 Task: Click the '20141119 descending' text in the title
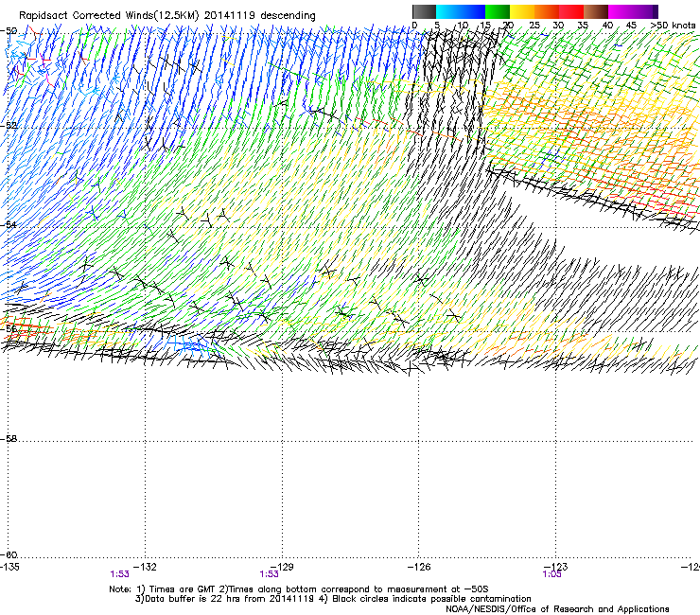[x=260, y=16]
